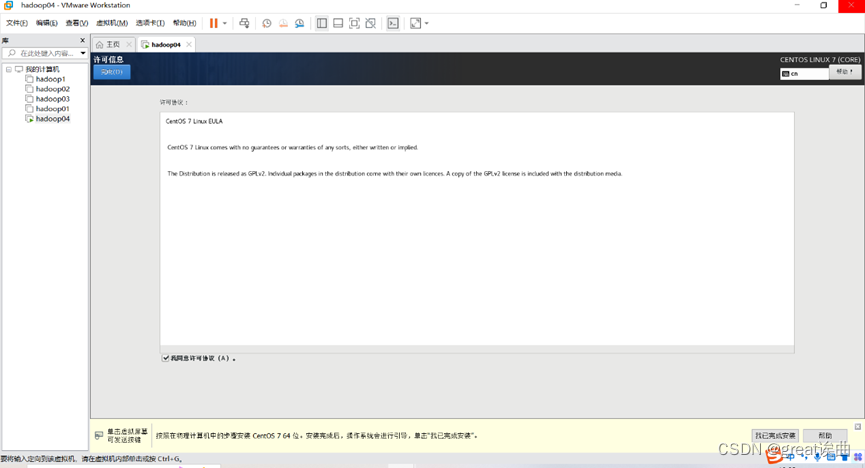Close the library panel
The image size is (865, 468).
pos(83,40)
